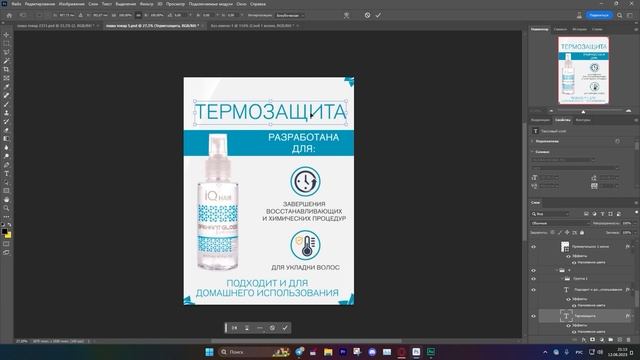Viewport: 640px width, 360px height.
Task: Open the layer blend mode dropdown
Action: point(560,223)
